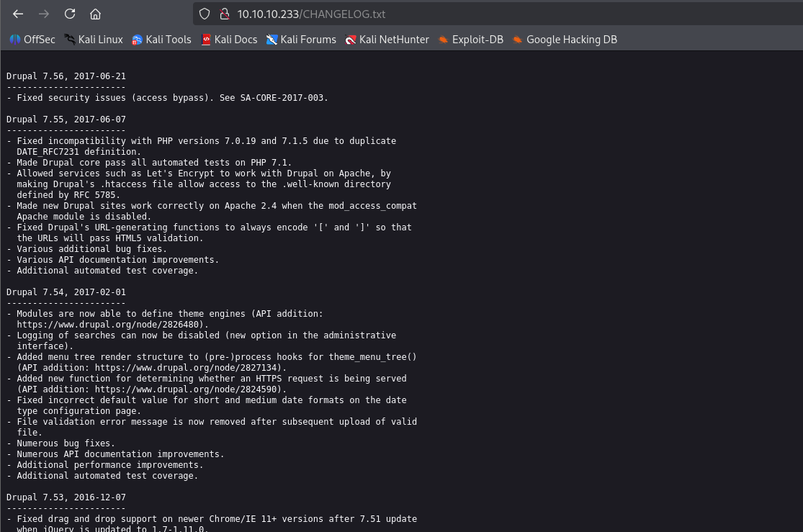The width and height of the screenshot is (803, 532).
Task: Open the OffSec bookmark
Action: pos(32,40)
